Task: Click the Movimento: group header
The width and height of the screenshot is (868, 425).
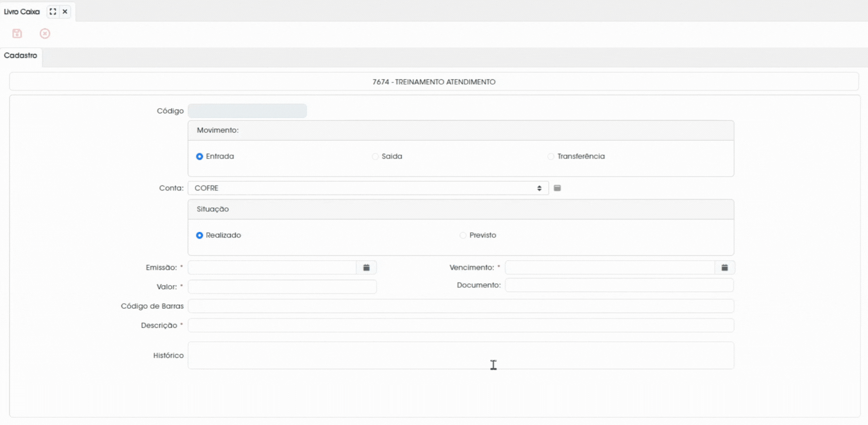Action: (461, 130)
